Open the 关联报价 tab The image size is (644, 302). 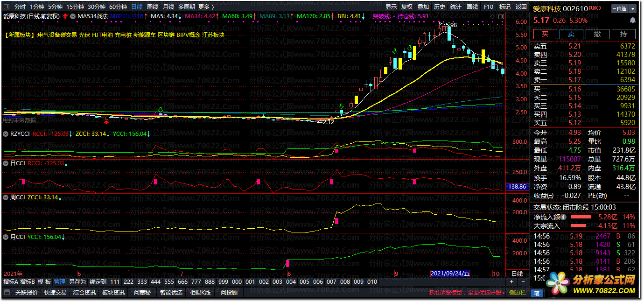click(x=27, y=293)
